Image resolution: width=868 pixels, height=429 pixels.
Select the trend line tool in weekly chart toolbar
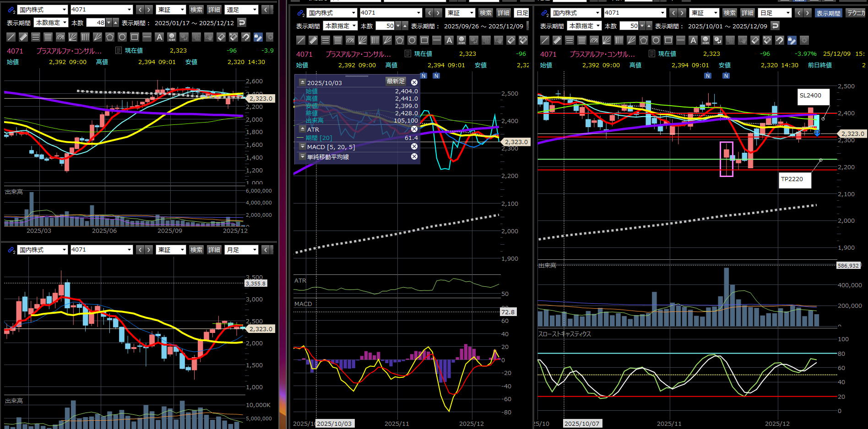pos(11,37)
